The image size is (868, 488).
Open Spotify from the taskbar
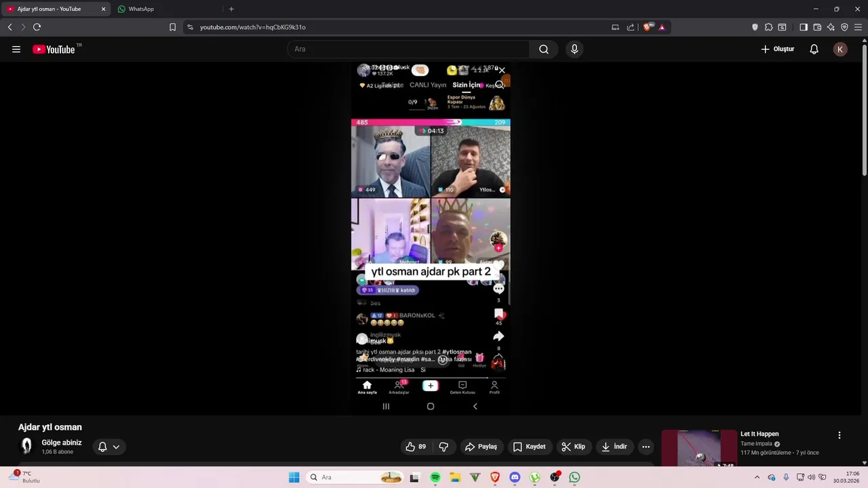[x=435, y=477]
